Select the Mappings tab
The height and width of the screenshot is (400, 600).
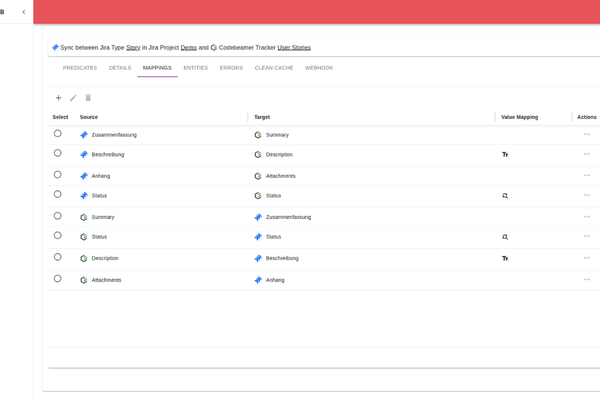[x=157, y=68]
